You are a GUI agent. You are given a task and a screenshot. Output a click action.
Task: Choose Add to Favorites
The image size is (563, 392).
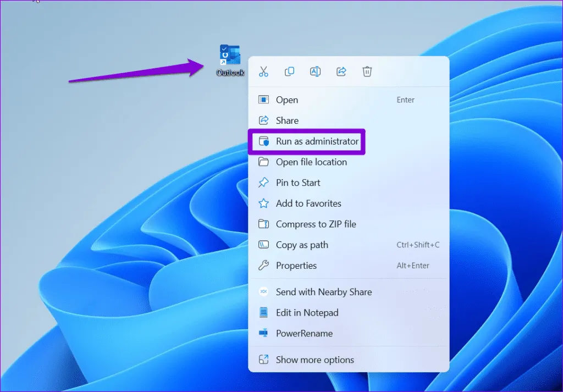point(308,203)
